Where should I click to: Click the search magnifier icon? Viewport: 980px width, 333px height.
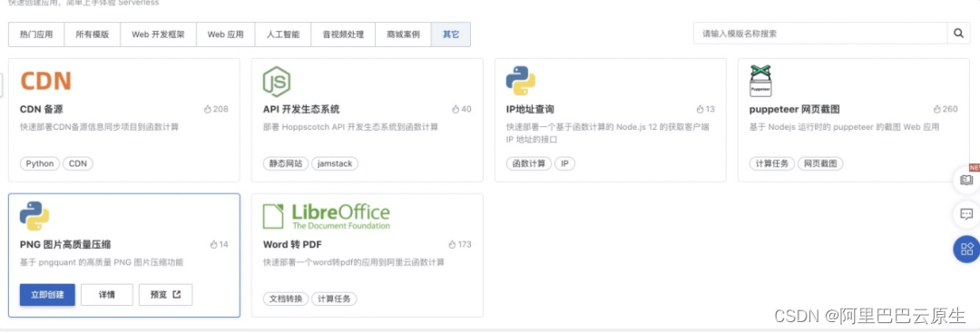point(958,33)
